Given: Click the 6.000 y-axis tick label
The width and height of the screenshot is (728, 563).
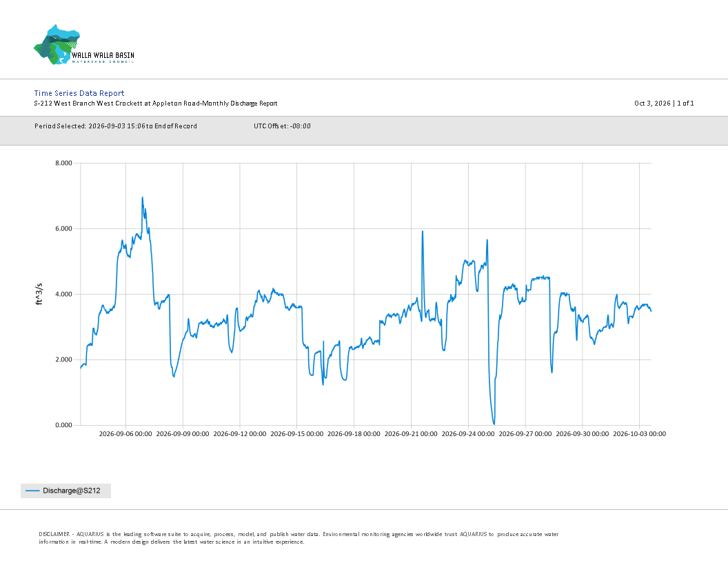Looking at the screenshot, I should click(x=63, y=228).
